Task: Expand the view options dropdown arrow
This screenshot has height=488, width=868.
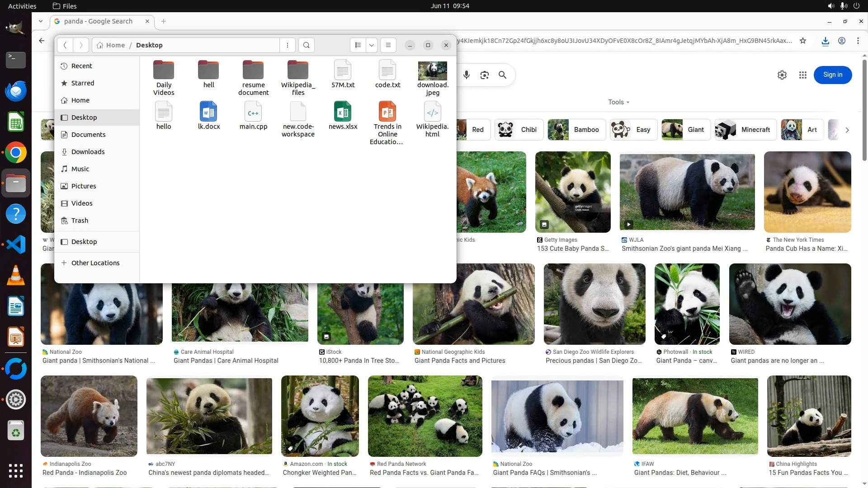Action: (x=372, y=45)
